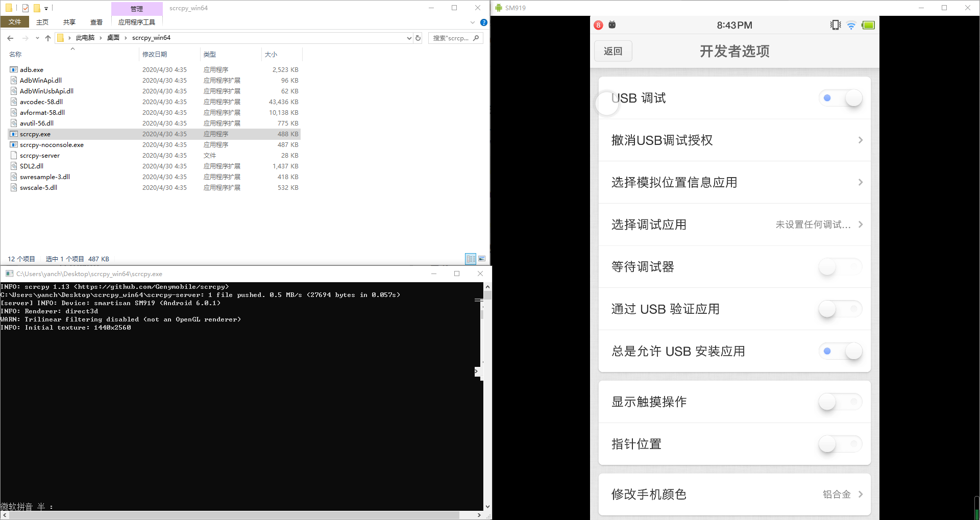Click the SDL2.dll file icon

[14, 166]
